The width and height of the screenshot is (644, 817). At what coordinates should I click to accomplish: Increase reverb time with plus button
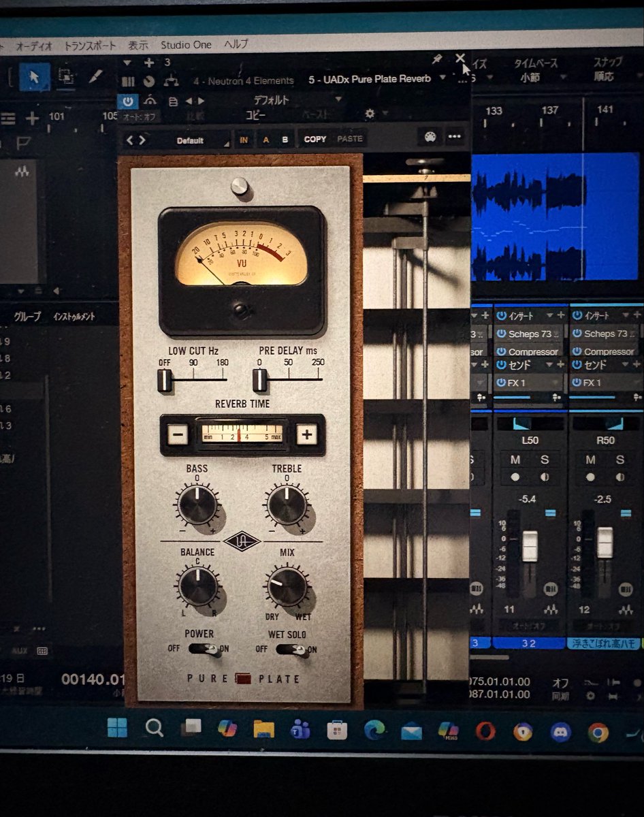(x=306, y=434)
